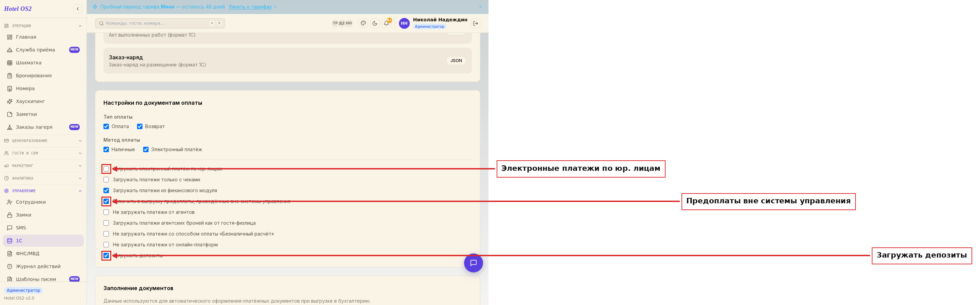Viewport: 980px width, 305px height.
Task: Click the Настройки по документам оплаты heading
Action: (153, 103)
